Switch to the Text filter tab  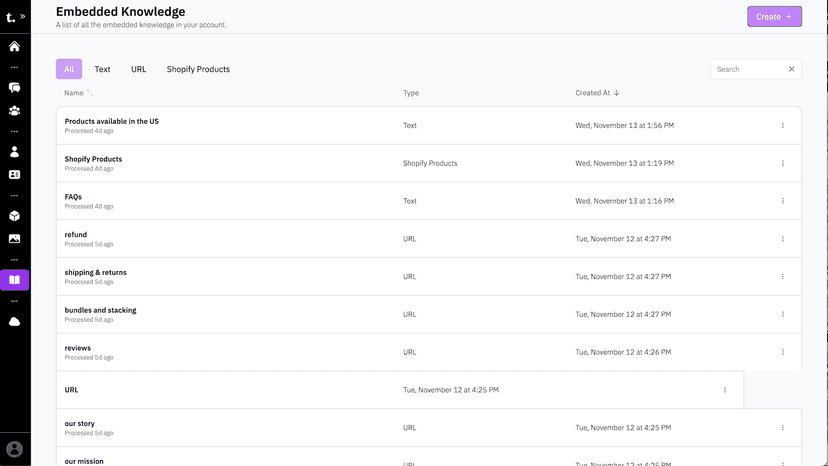tap(102, 69)
